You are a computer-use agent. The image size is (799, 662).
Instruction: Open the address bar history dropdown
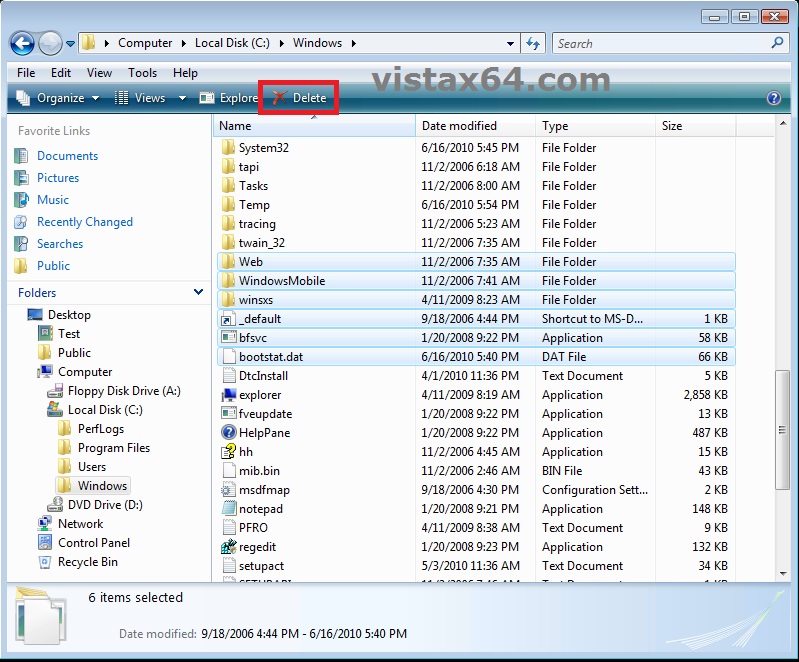click(510, 44)
